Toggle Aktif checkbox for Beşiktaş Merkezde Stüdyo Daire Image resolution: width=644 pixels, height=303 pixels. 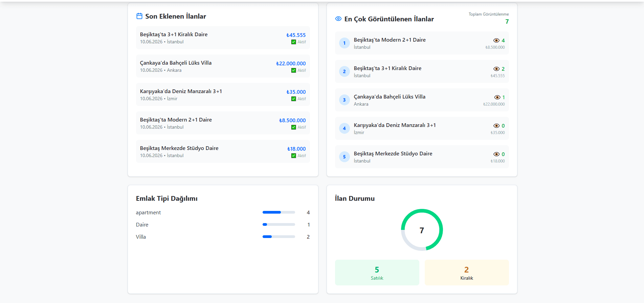click(294, 156)
